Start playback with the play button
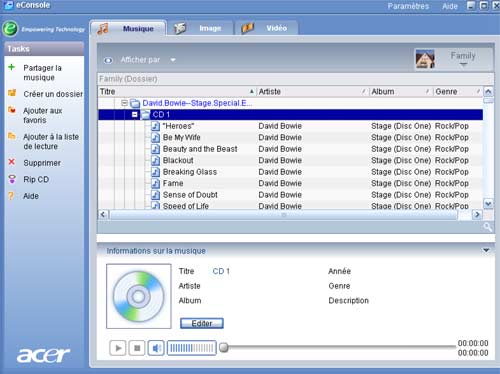 [x=118, y=348]
